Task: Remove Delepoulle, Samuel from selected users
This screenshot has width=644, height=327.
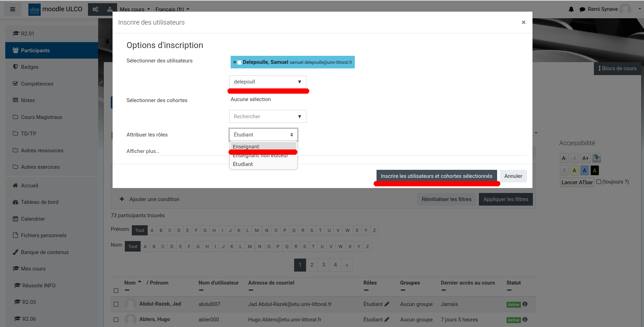Action: point(235,62)
